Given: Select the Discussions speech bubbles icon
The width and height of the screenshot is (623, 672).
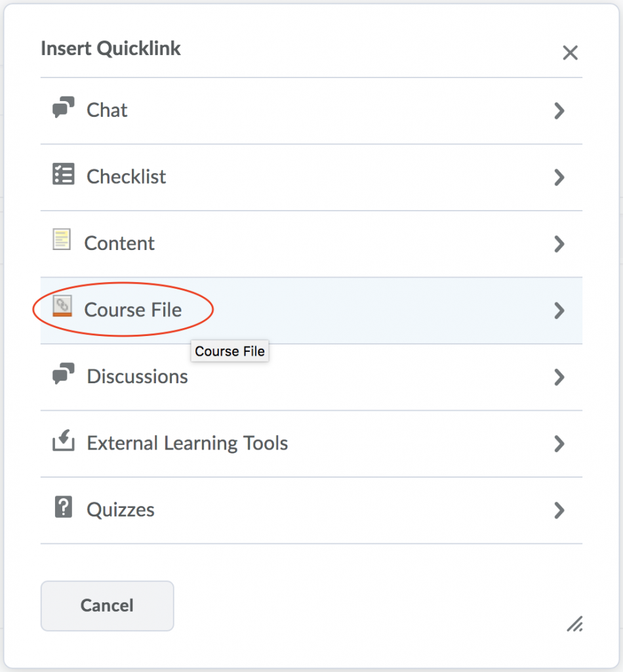Looking at the screenshot, I should 64,375.
